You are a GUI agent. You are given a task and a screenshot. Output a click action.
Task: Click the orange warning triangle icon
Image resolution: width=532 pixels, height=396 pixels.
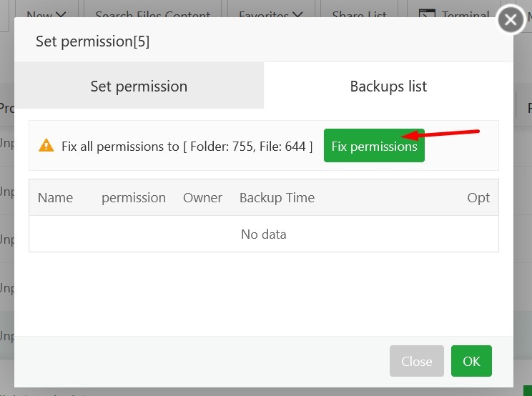pyautogui.click(x=46, y=146)
